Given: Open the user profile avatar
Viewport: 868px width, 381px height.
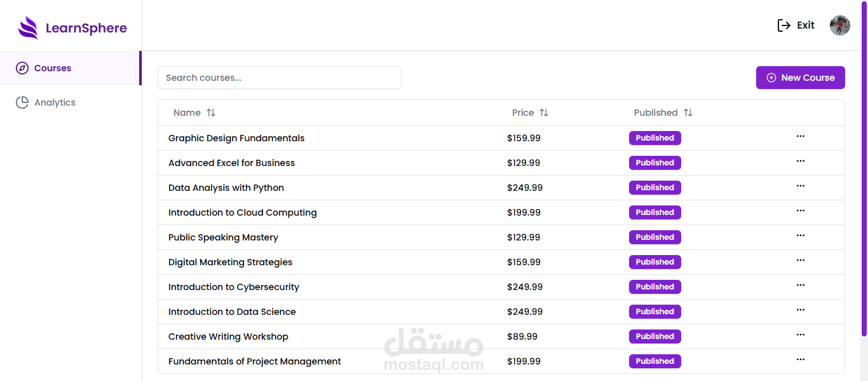Looking at the screenshot, I should (x=839, y=25).
